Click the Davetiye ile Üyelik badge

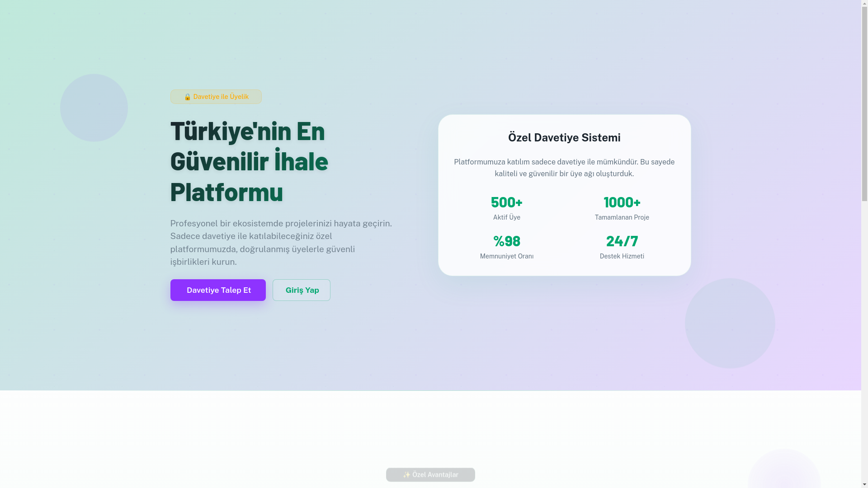216,97
